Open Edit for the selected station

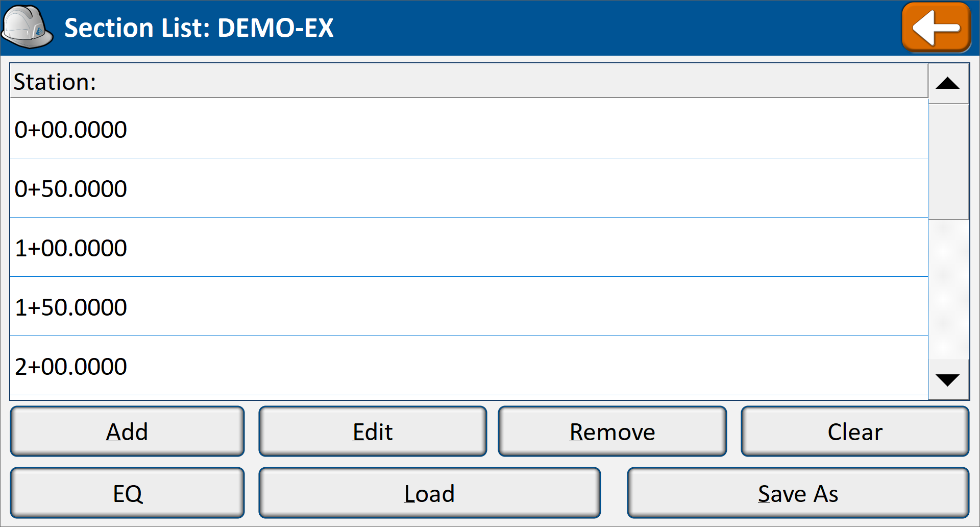pos(373,432)
